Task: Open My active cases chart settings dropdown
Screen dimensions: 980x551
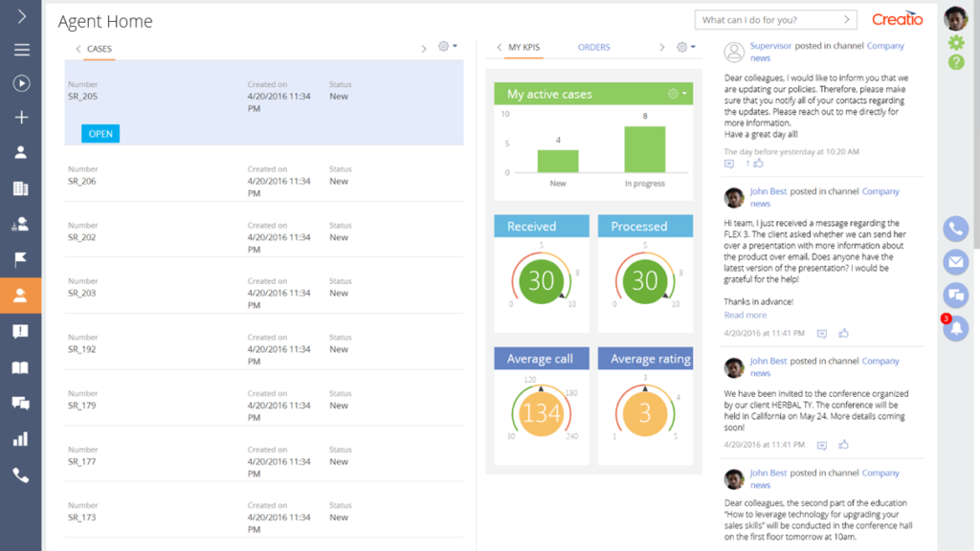Action: point(677,94)
